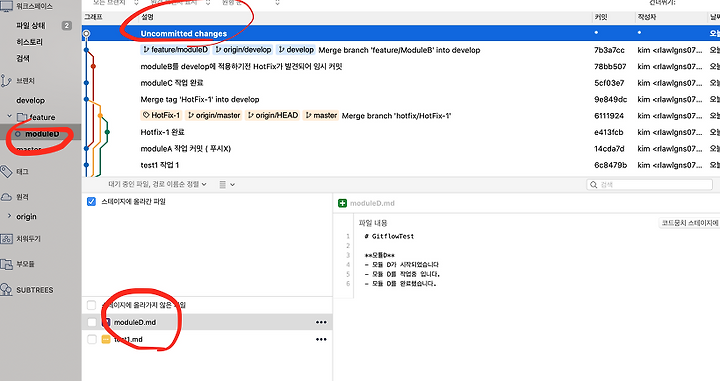The height and width of the screenshot is (381, 720).
Task: Click the 치워두기 stash icon
Action: click(x=6, y=239)
